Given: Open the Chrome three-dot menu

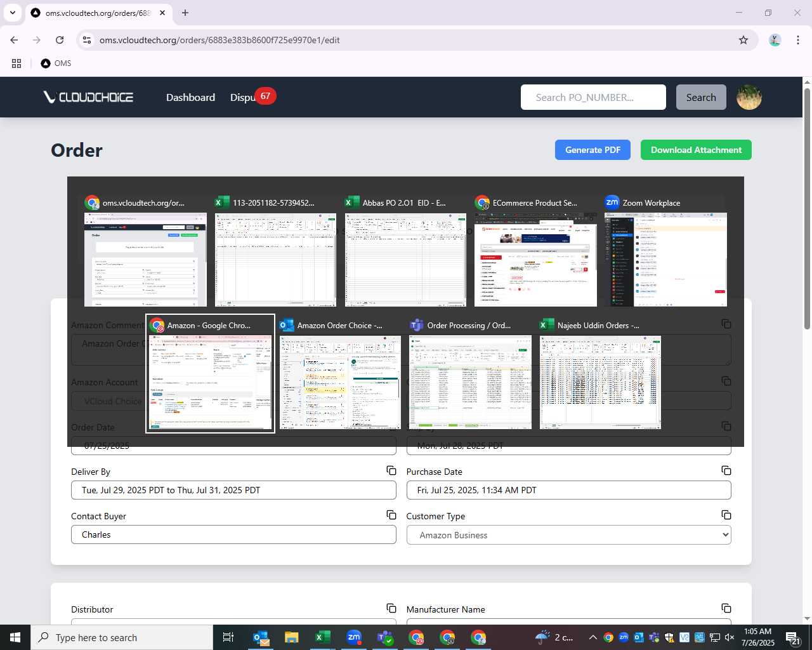Looking at the screenshot, I should tap(797, 40).
